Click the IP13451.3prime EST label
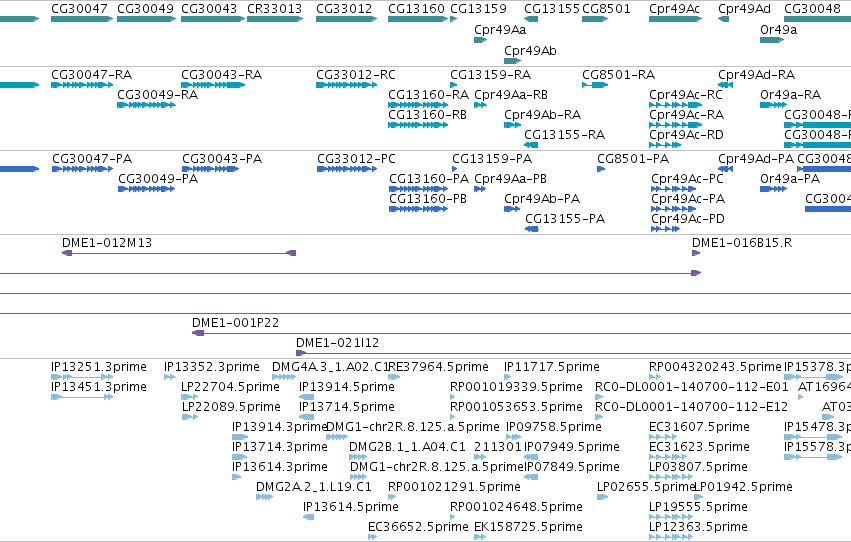Viewport: 851px width, 542px height. click(99, 387)
